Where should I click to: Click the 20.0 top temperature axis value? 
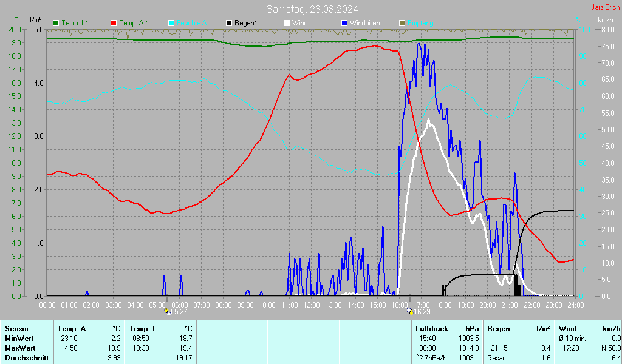tap(15, 29)
